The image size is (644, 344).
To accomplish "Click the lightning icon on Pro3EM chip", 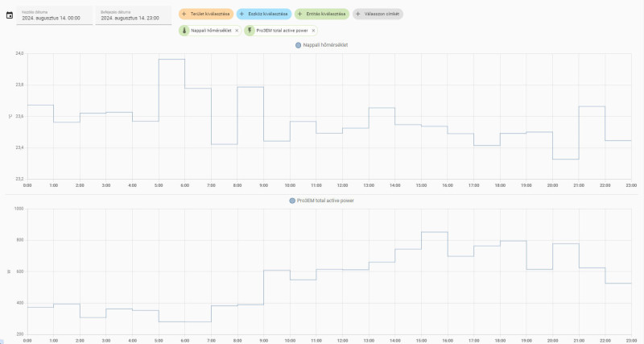I will [x=250, y=31].
